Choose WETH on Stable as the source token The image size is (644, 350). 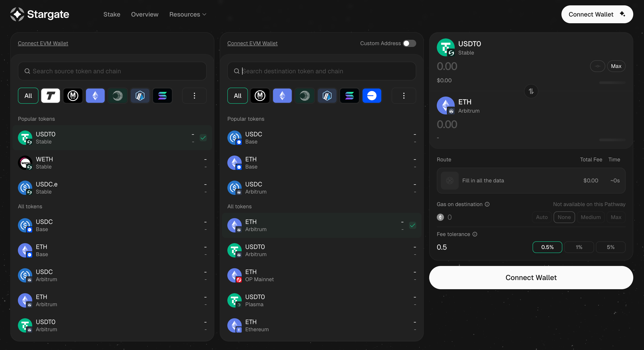112,163
